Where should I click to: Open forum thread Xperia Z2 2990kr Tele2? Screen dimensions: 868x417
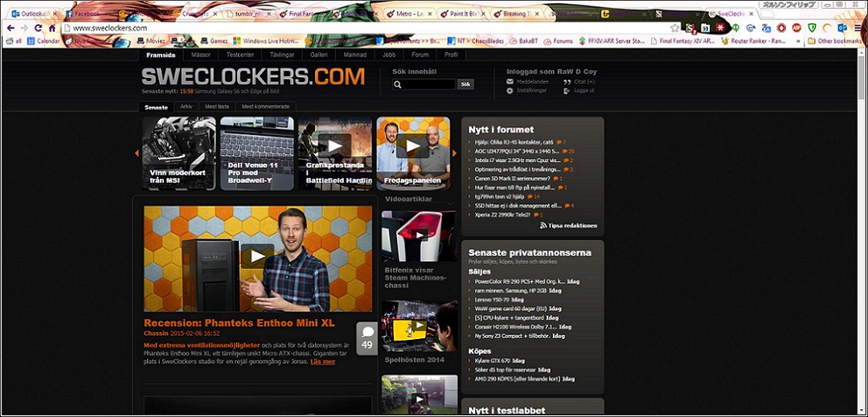tap(504, 214)
